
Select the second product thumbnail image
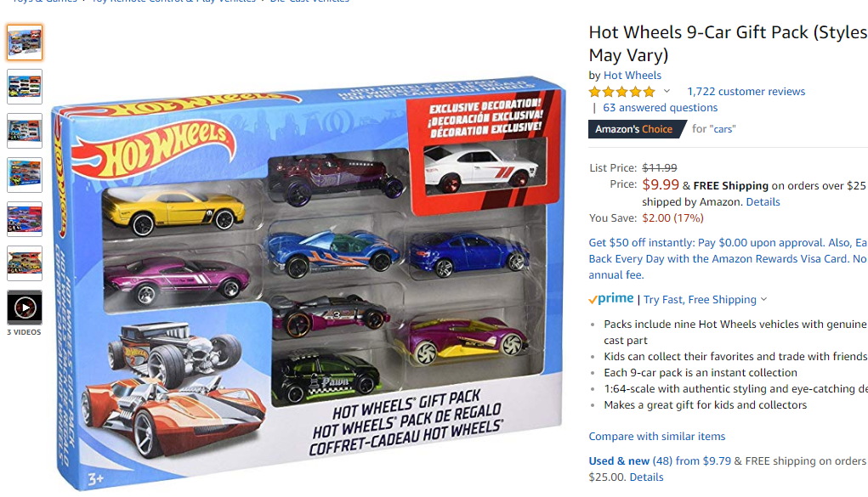point(25,87)
